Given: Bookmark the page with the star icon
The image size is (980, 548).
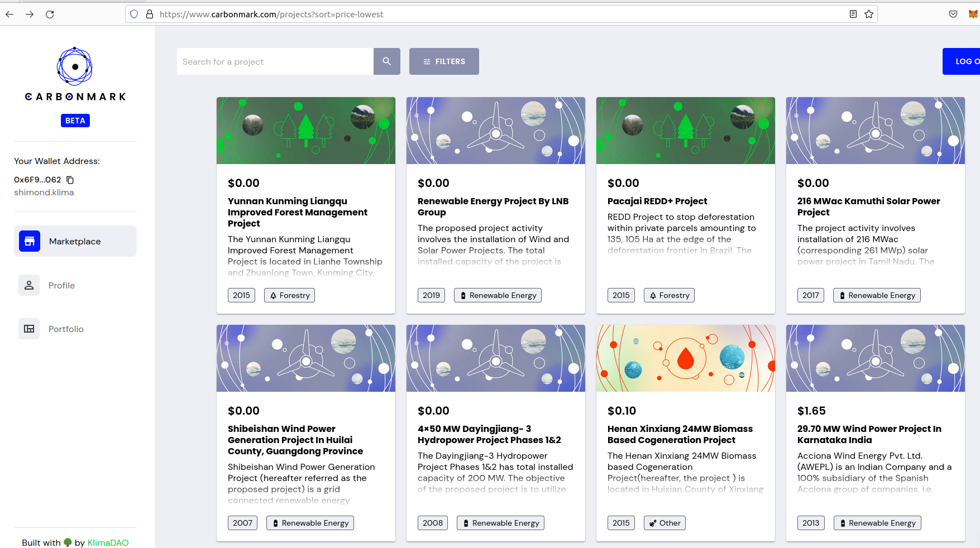Looking at the screenshot, I should click(x=869, y=14).
